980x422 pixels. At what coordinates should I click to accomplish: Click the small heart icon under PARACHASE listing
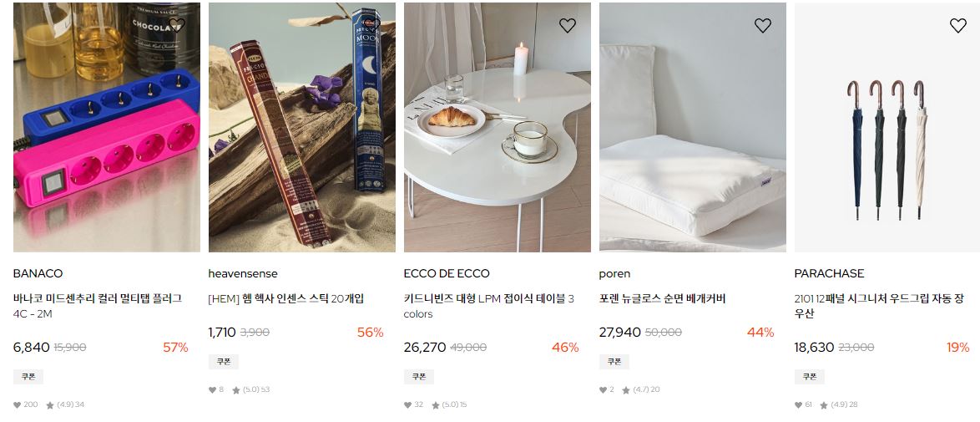799,405
